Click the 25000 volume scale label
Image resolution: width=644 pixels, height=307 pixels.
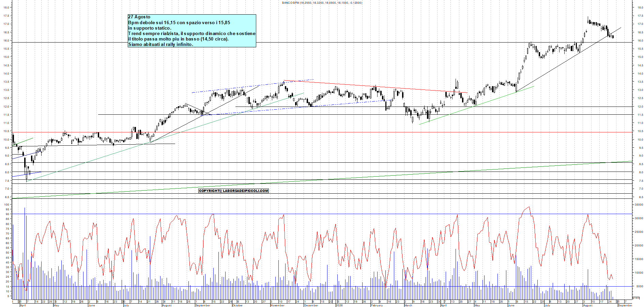coord(639,232)
